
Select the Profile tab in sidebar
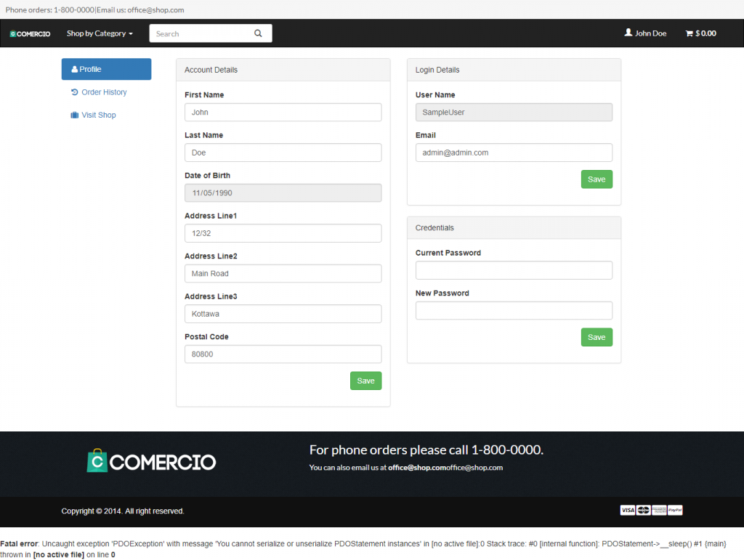tap(106, 69)
